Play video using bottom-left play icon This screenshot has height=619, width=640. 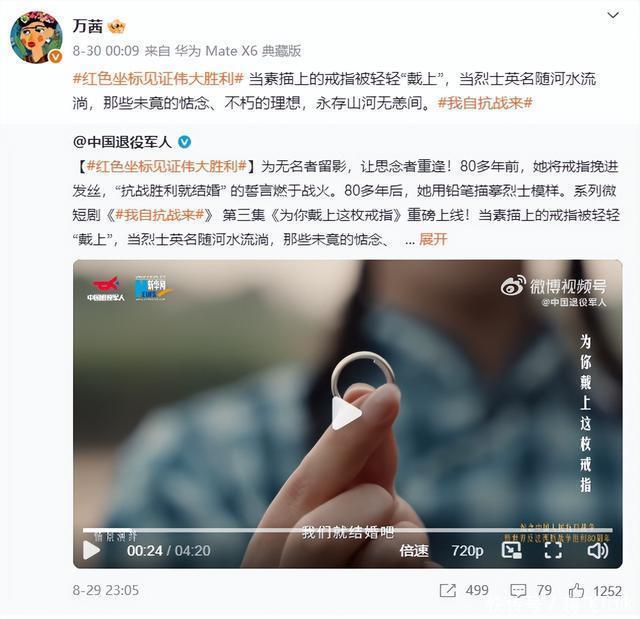91,550
